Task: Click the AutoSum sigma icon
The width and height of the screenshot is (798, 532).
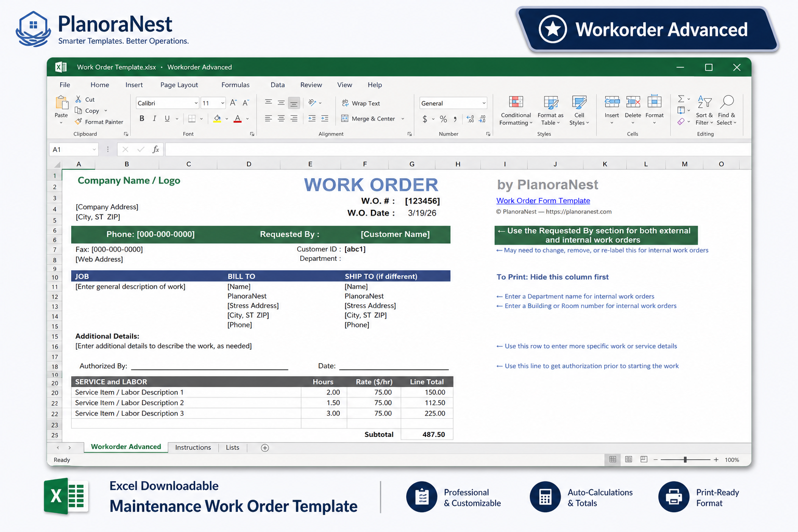Action: (x=681, y=99)
